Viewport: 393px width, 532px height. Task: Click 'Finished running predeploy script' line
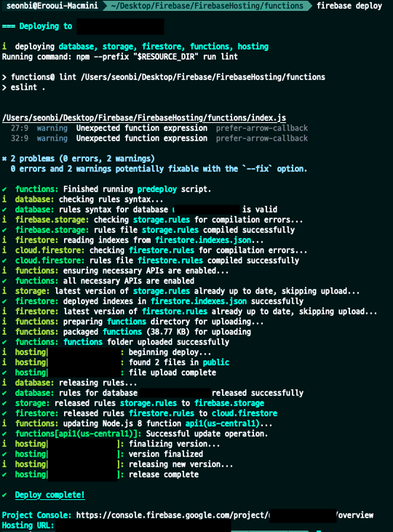pos(106,189)
